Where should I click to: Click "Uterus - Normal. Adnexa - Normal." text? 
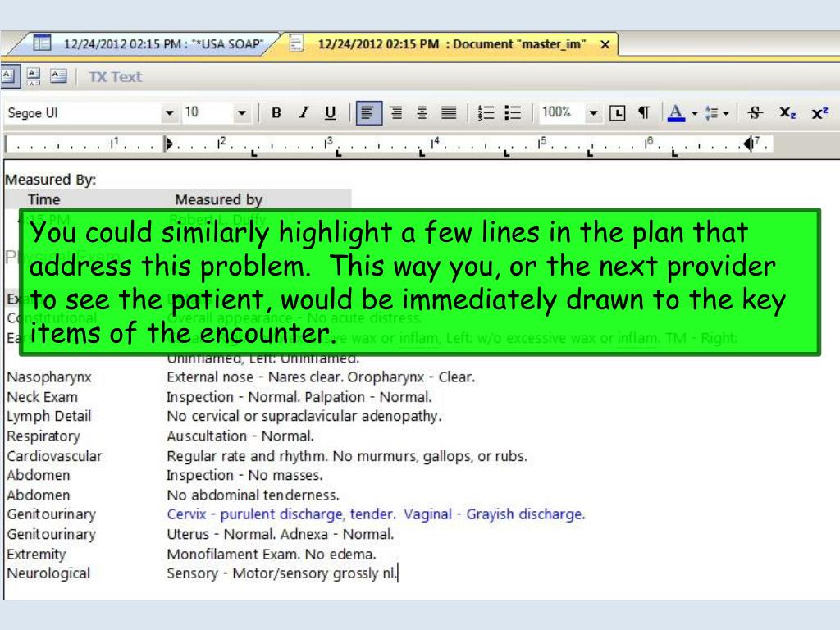[x=281, y=534]
